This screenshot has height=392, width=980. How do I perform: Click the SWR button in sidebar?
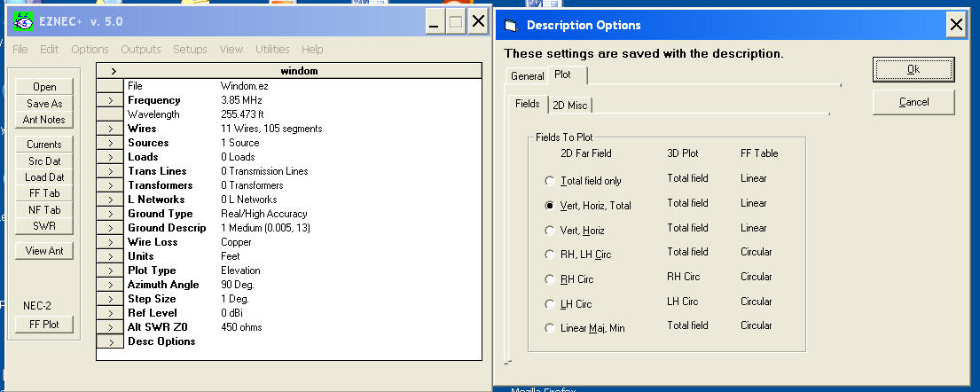[x=44, y=226]
